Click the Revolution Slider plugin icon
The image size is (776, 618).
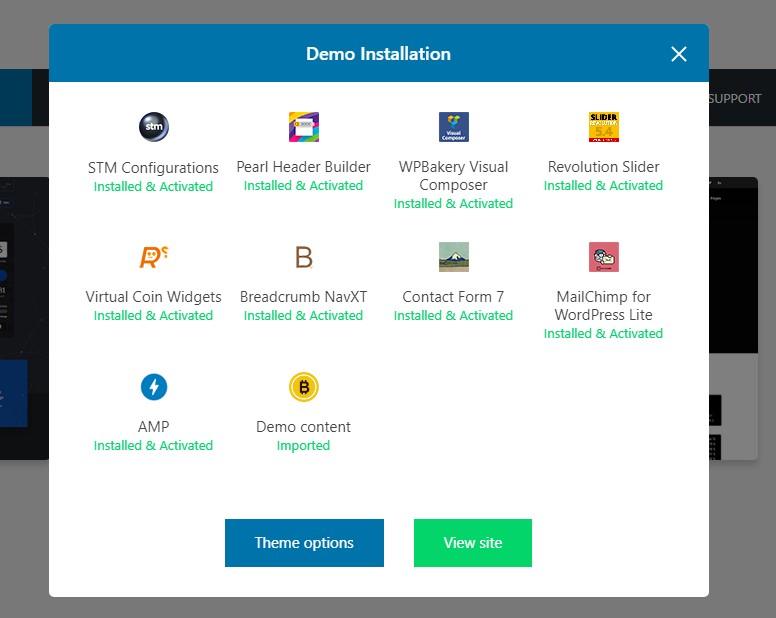(x=603, y=127)
